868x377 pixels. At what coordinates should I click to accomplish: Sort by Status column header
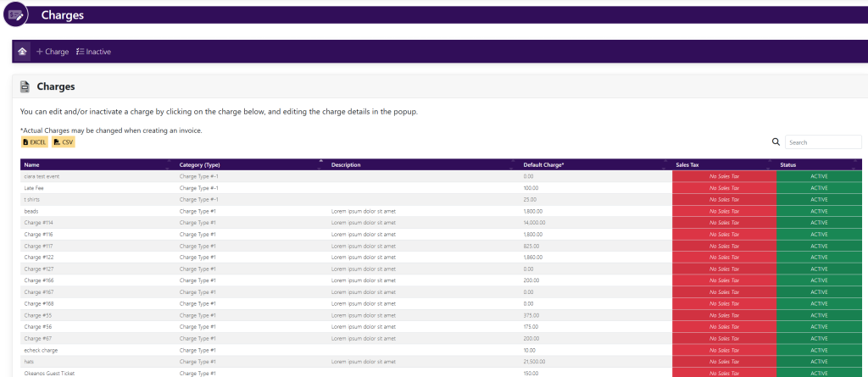pyautogui.click(x=788, y=164)
